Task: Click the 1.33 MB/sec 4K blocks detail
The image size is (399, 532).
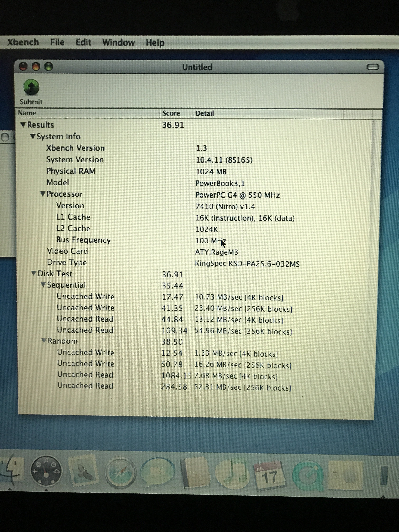Action: pyautogui.click(x=236, y=354)
